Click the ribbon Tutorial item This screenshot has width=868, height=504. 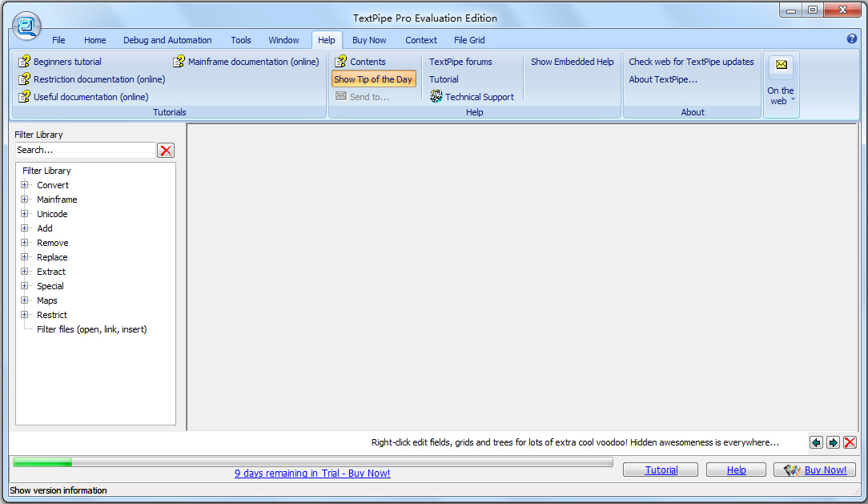(x=444, y=80)
